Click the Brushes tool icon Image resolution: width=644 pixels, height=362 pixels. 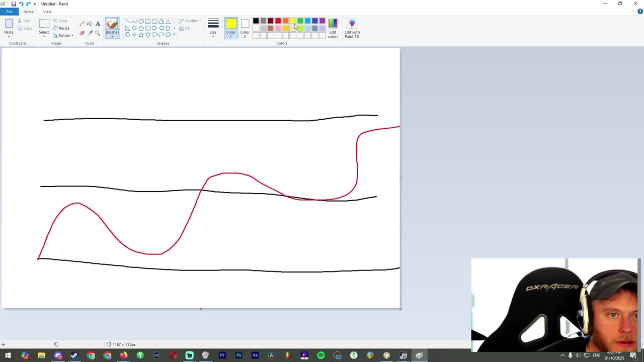(112, 24)
